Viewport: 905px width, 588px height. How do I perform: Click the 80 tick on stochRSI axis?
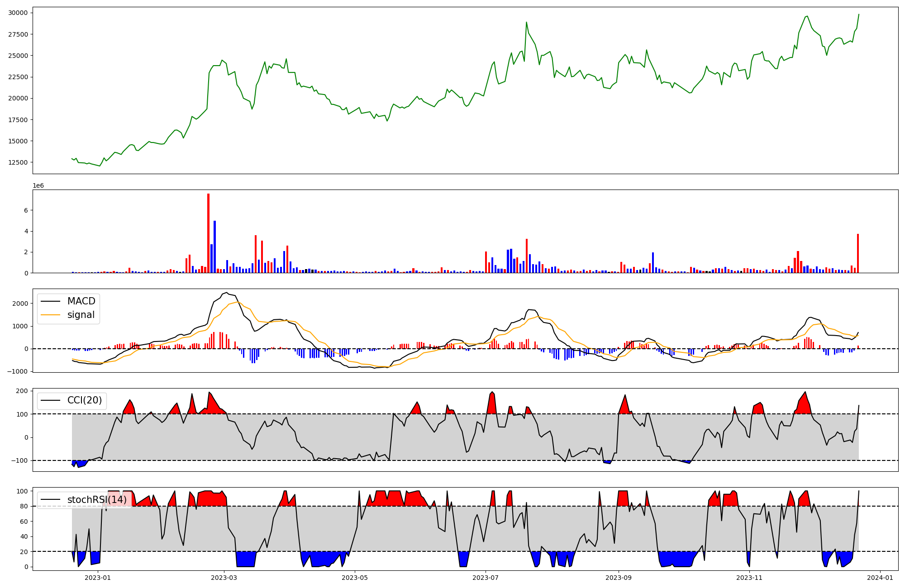coord(24,506)
